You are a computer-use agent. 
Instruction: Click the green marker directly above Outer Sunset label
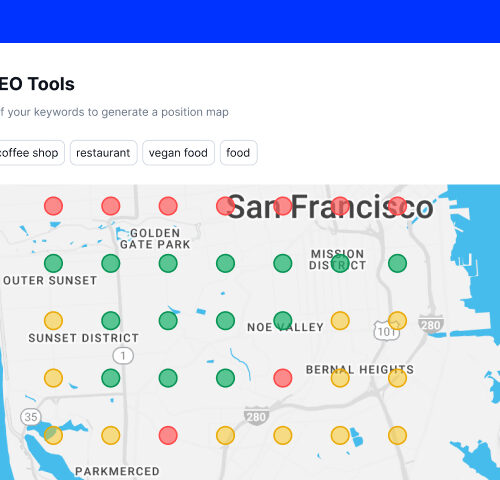pyautogui.click(x=53, y=263)
